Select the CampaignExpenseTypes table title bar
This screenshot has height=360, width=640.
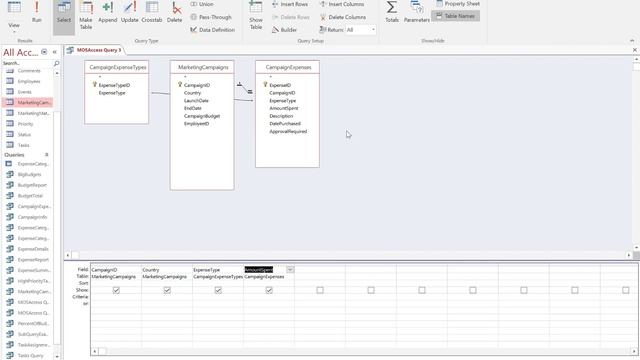point(117,67)
